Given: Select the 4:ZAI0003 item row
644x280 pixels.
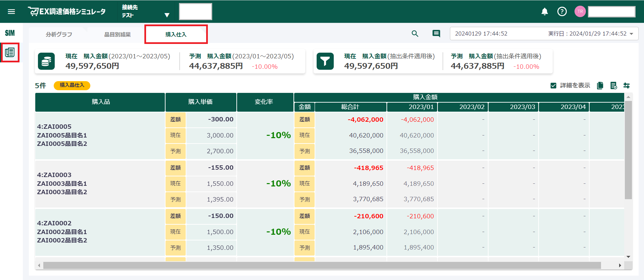Looking at the screenshot, I should click(100, 184).
